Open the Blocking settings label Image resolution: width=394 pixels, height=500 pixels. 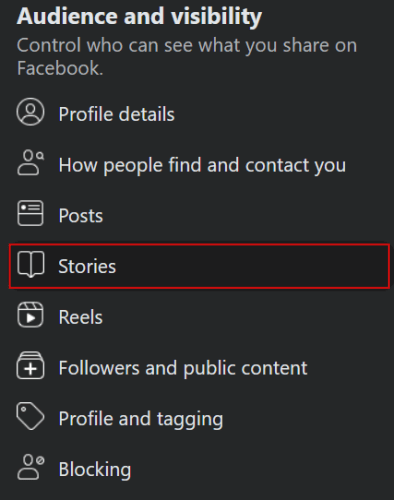(95, 470)
